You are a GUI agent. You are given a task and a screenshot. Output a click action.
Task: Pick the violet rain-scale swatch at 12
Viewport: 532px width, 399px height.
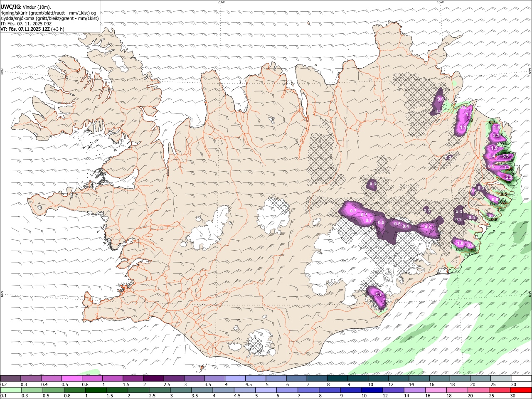pyautogui.click(x=393, y=390)
